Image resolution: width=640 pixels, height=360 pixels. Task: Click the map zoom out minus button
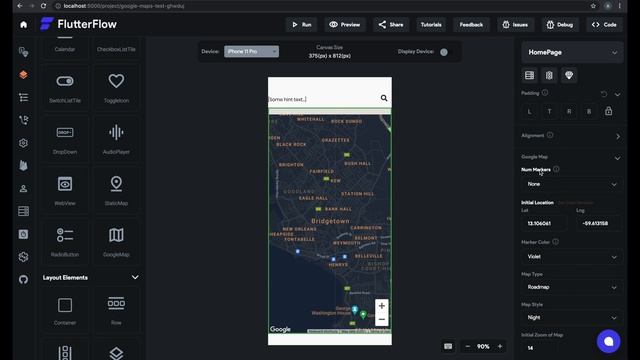pos(382,319)
